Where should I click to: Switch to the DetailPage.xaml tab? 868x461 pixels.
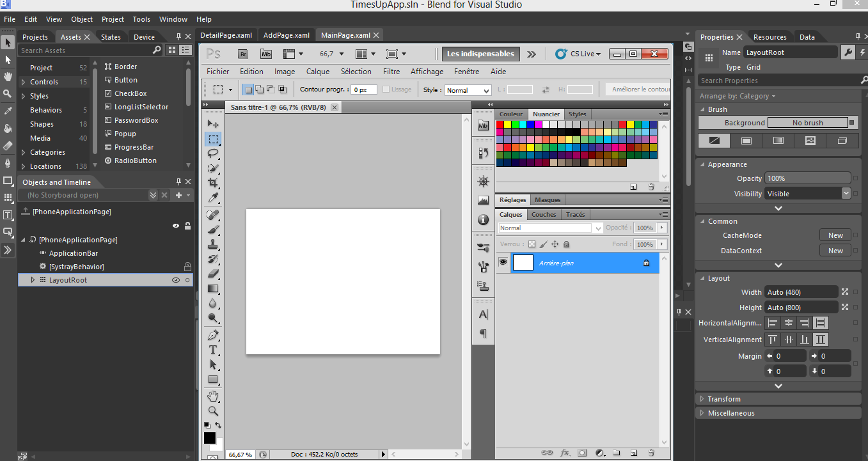pos(226,35)
